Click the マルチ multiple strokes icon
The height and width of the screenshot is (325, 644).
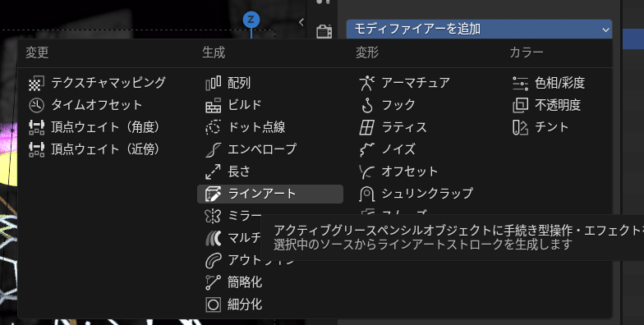coord(214,238)
